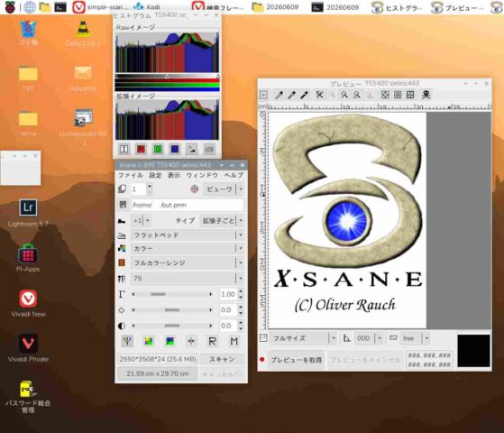504x433 pixels.
Task: Open the 拡張子ごと file type dropdown
Action: pos(222,220)
